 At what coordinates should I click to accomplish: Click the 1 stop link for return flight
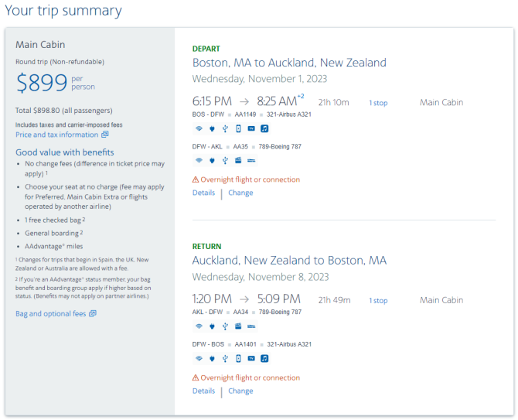378,301
